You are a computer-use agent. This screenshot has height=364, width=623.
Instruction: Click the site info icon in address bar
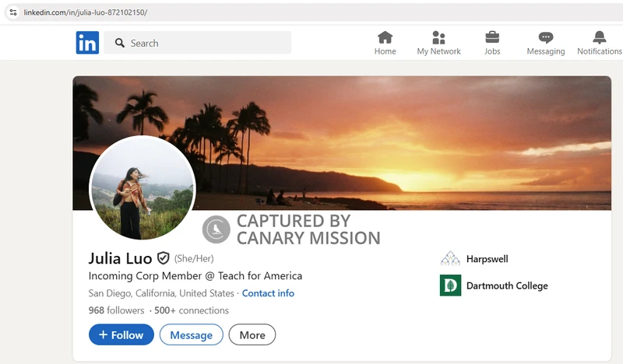pyautogui.click(x=13, y=12)
